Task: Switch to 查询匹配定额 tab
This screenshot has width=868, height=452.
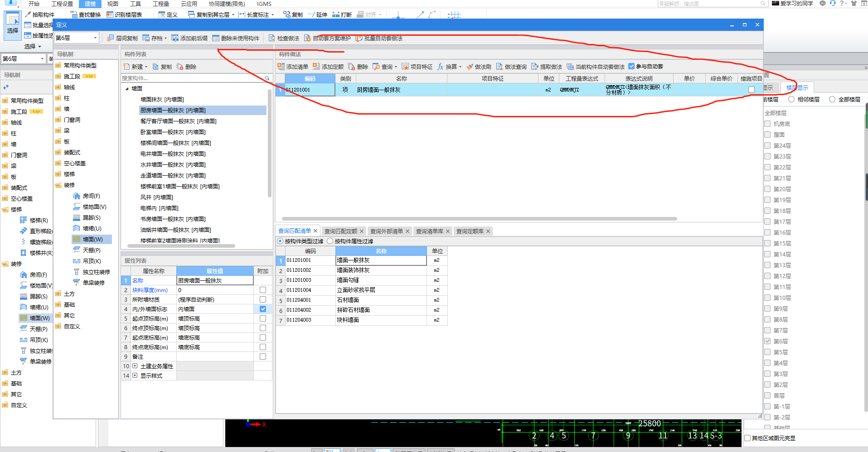Action: pos(341,231)
